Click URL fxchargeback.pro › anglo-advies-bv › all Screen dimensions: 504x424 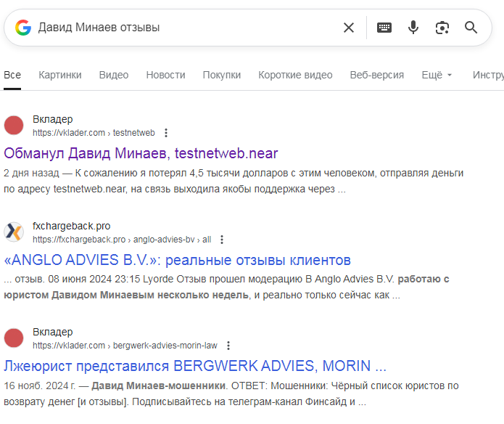click(x=122, y=240)
